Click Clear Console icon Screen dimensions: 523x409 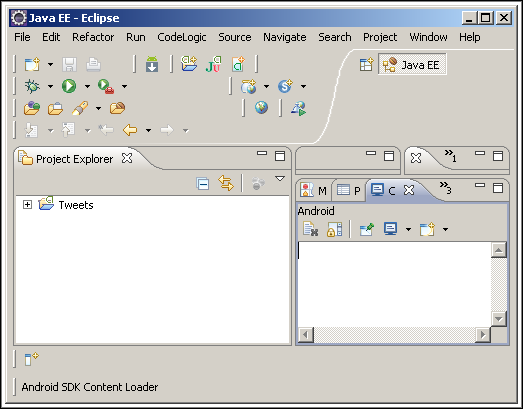[311, 229]
